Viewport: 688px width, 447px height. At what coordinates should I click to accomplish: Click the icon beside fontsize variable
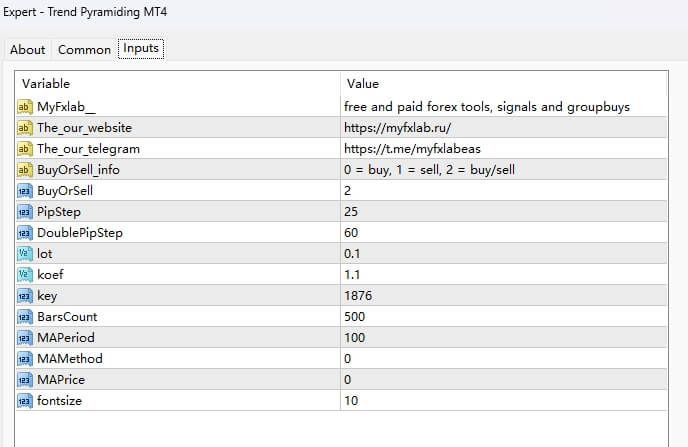pos(24,401)
